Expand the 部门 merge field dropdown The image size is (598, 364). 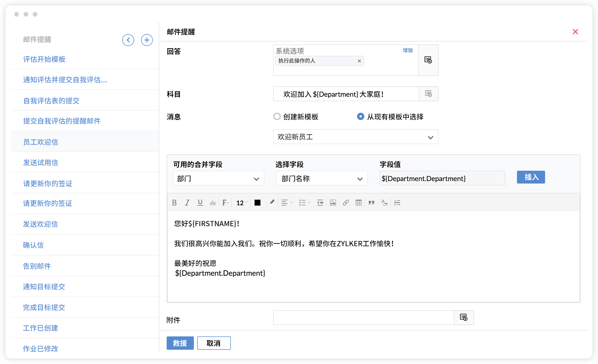pyautogui.click(x=218, y=179)
